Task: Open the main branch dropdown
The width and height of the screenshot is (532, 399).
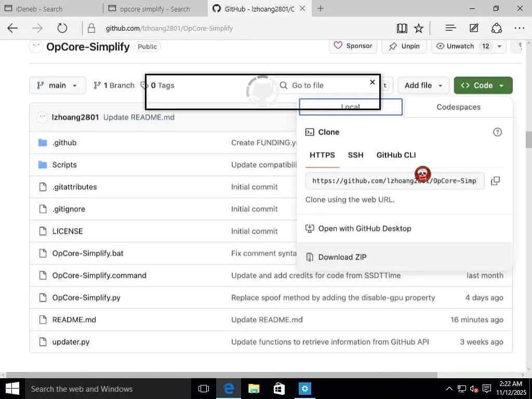Action: [57, 86]
